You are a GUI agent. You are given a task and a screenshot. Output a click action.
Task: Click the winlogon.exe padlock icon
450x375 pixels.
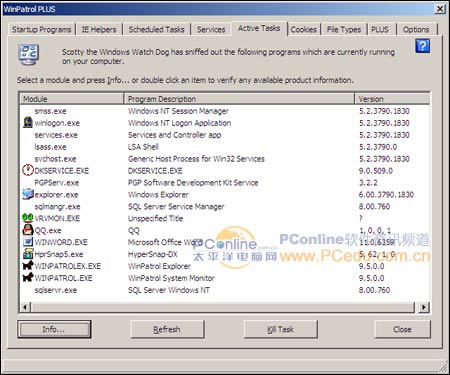[28, 122]
